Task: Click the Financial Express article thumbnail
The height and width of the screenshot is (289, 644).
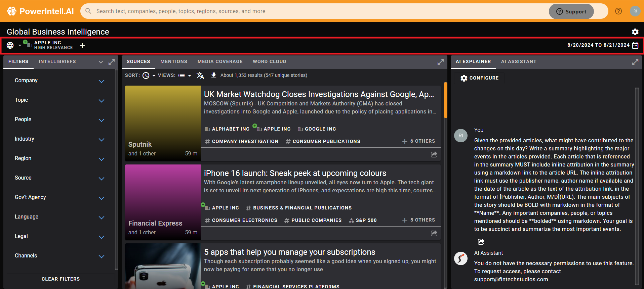Action: (x=163, y=202)
